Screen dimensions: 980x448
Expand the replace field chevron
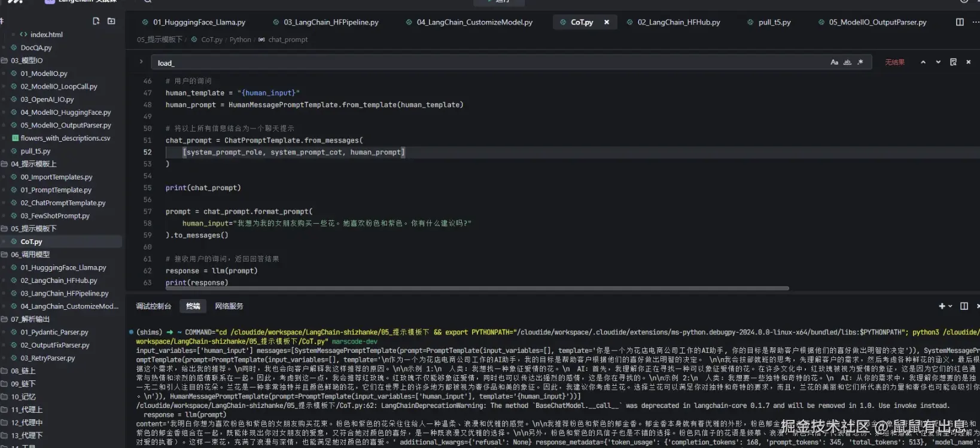(x=141, y=62)
